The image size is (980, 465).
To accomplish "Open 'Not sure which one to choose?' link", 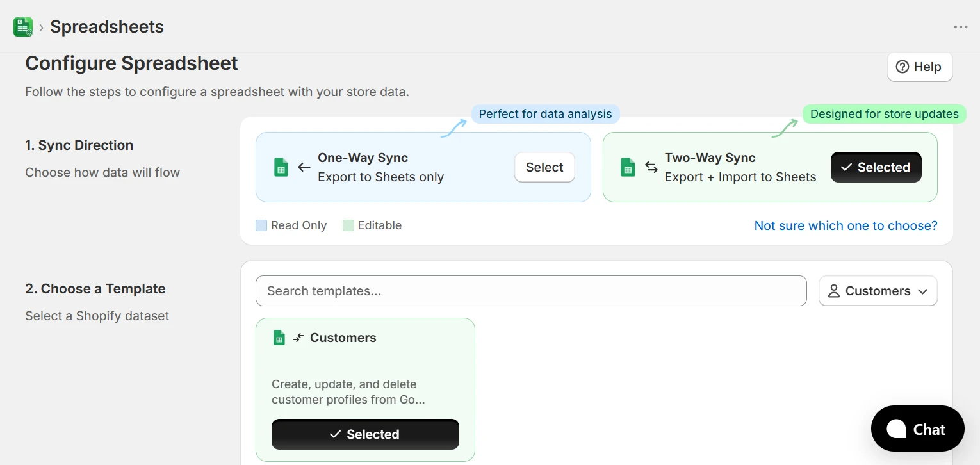I will click(x=845, y=225).
